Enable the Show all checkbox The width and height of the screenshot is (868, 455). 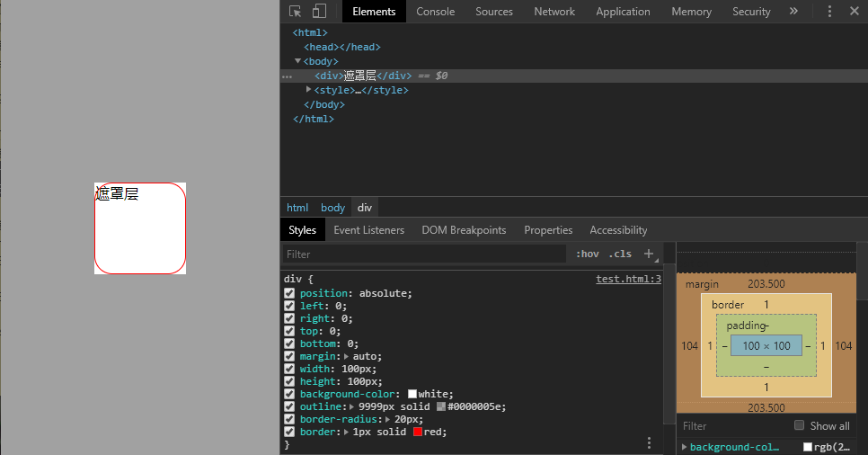(799, 425)
